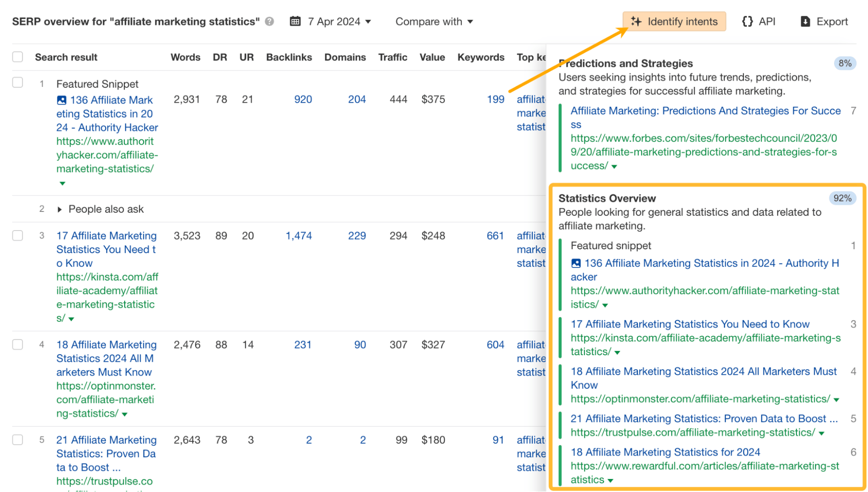Open the Compare with dropdown

(x=434, y=21)
